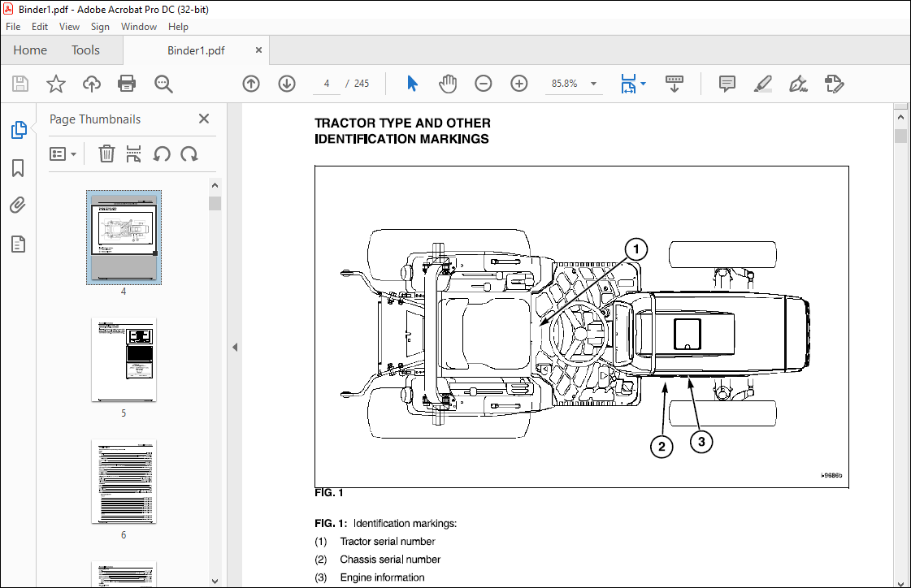Image resolution: width=911 pixels, height=588 pixels.
Task: Open the Help menu
Action: pyautogui.click(x=178, y=27)
